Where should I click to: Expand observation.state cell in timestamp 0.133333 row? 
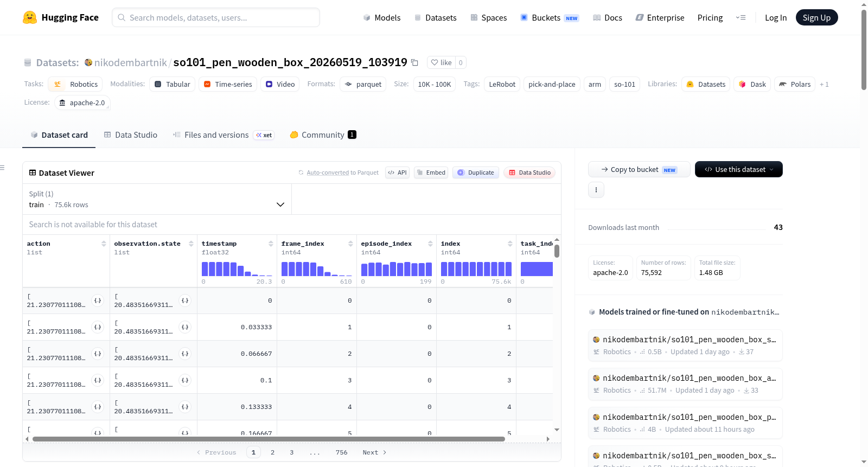185,407
